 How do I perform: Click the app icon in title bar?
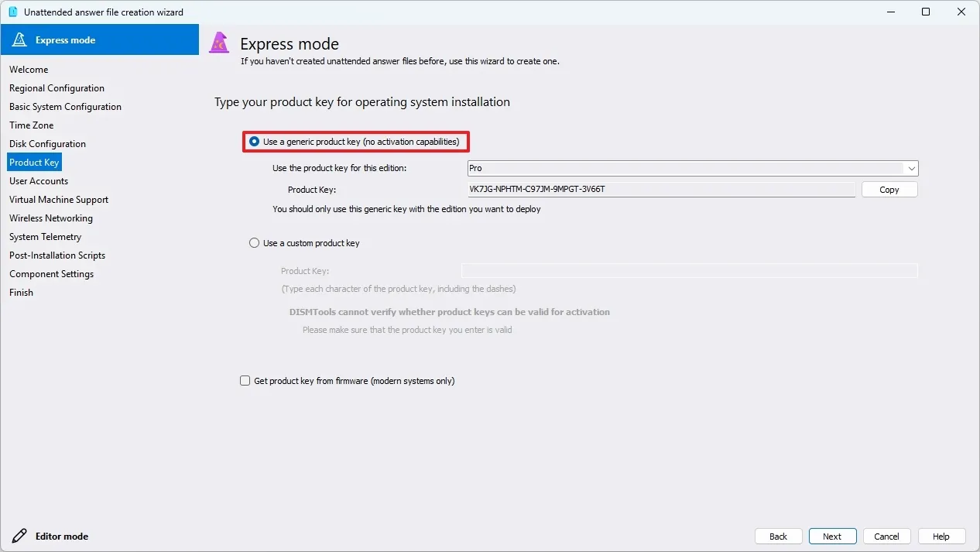(x=12, y=12)
